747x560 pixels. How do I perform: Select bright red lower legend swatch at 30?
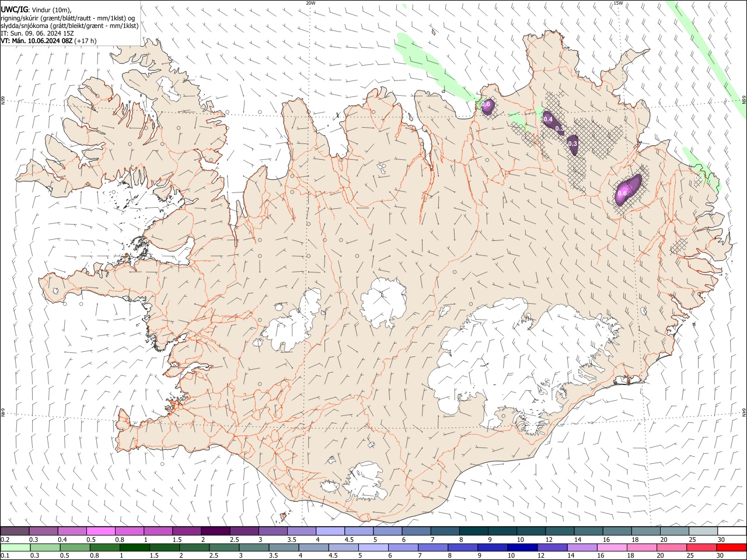pos(730,547)
